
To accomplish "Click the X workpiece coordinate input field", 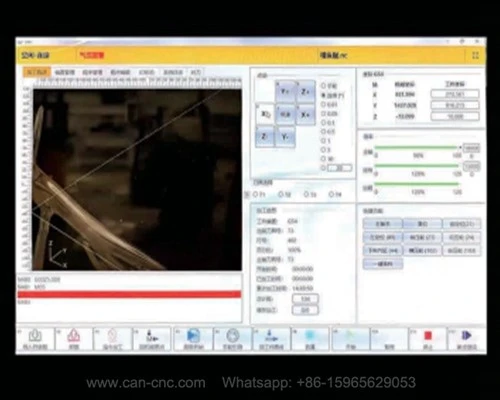I will point(455,94).
